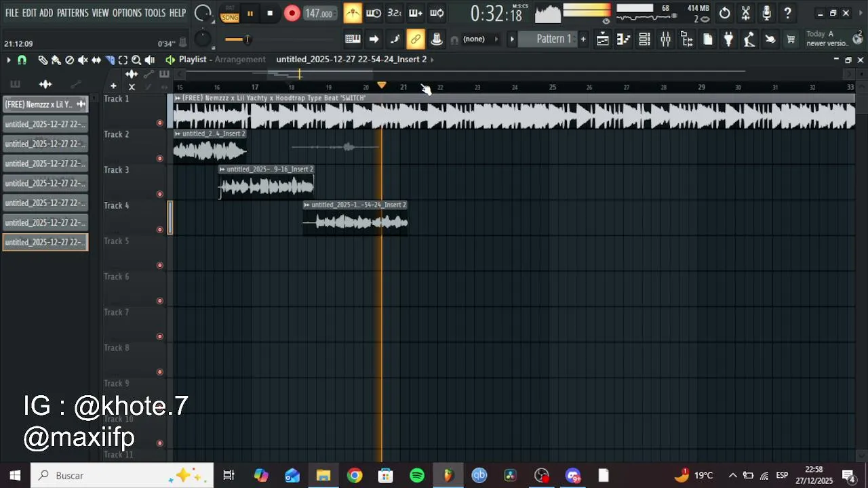Open the TOOLS menu

pos(155,13)
